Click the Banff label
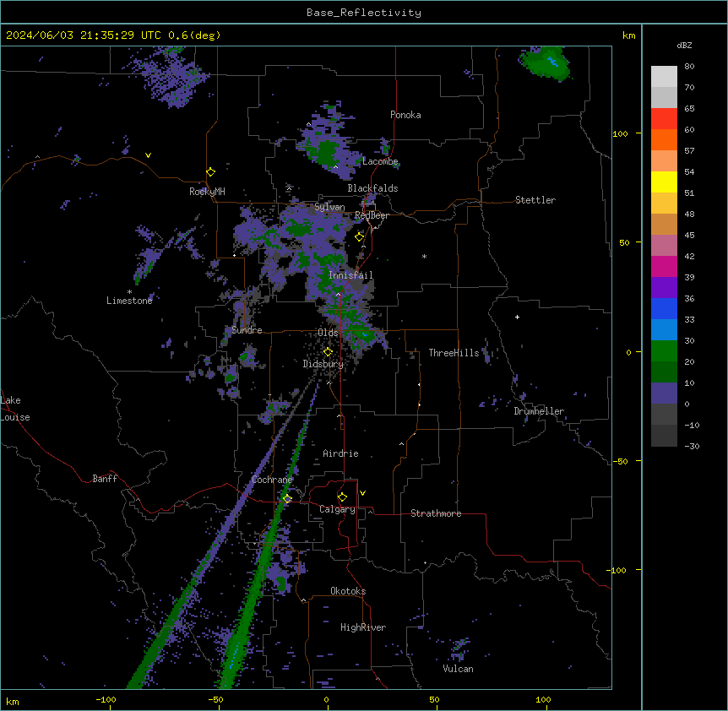Viewport: 728px width, 711px height. pyautogui.click(x=105, y=479)
